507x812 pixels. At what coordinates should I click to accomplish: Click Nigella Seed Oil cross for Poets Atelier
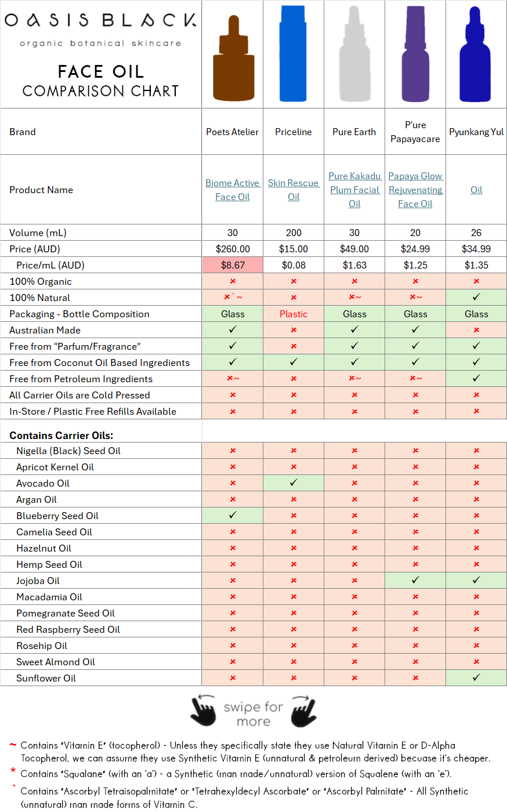(233, 451)
